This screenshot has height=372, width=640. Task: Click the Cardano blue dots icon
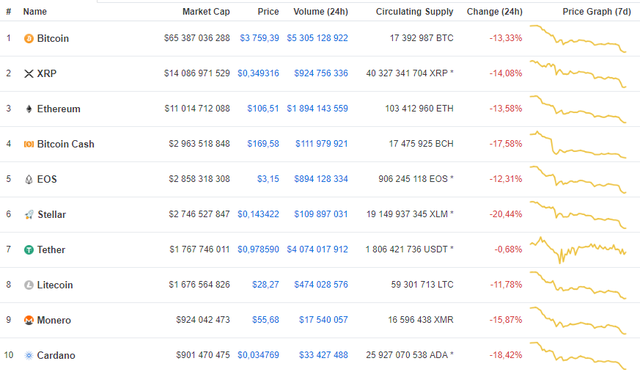tap(29, 355)
